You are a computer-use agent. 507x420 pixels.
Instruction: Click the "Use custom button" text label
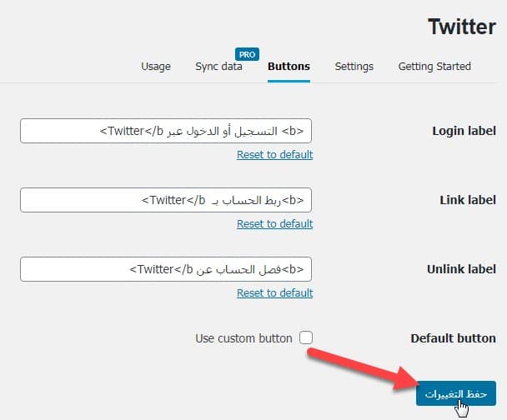tap(243, 338)
